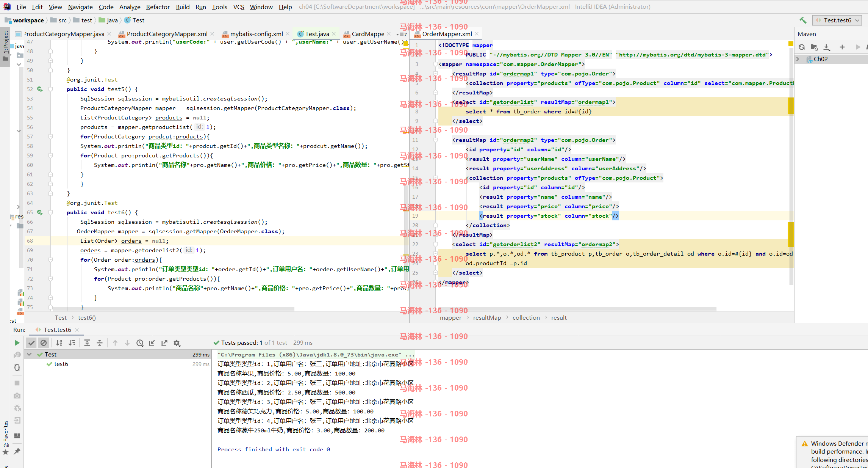Screen dimensions: 868x468
Task: Click the java.exe command line in console
Action: 316,355
